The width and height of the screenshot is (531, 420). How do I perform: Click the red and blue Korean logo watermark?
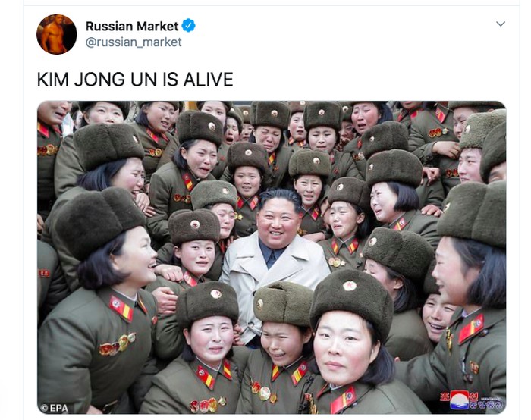[x=459, y=400]
